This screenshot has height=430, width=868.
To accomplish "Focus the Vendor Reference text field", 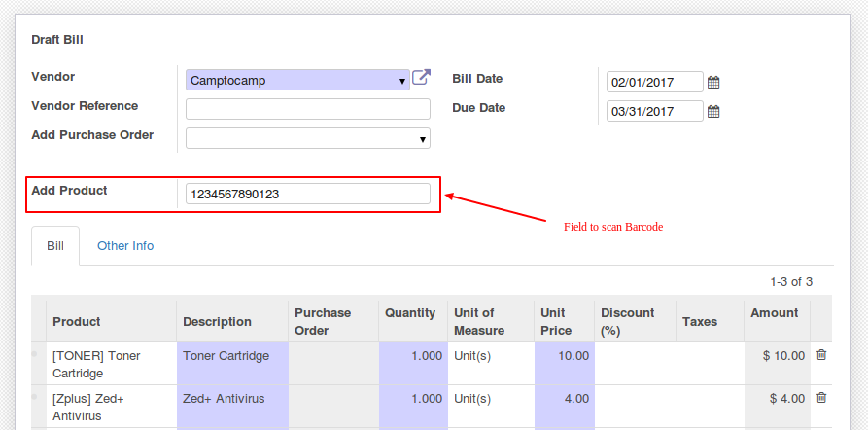I will (308, 109).
